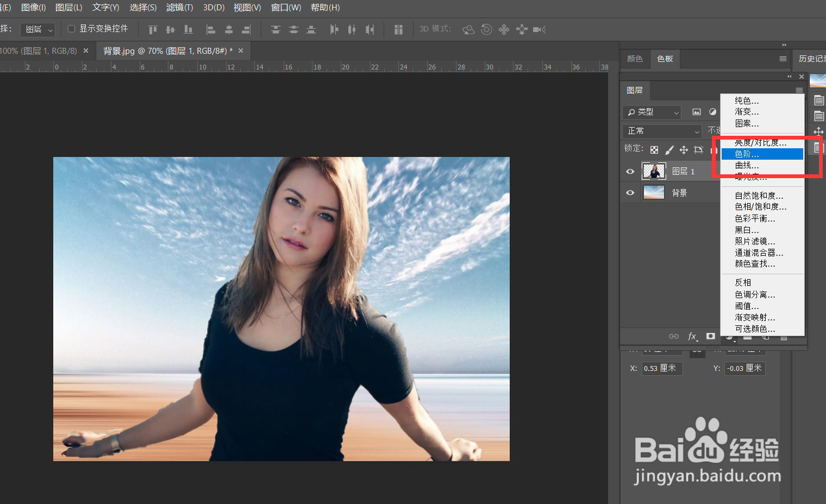The image size is (826, 504).
Task: Hide the 图层 1 layer visibility
Action: (630, 172)
